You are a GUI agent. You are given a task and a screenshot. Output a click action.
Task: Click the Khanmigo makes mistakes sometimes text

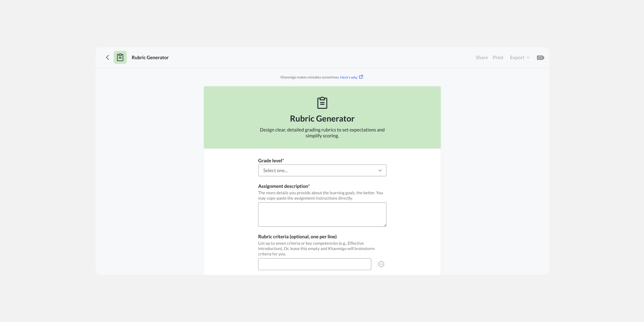310,77
